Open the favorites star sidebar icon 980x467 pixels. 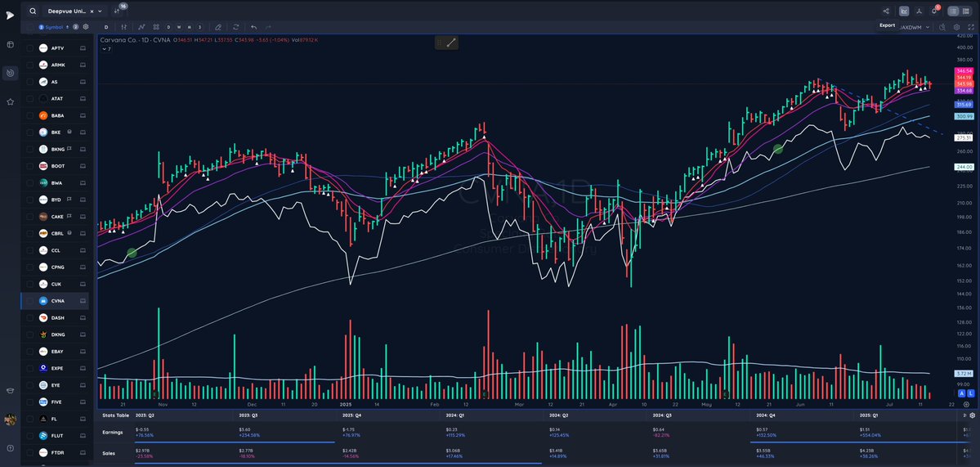(x=10, y=101)
